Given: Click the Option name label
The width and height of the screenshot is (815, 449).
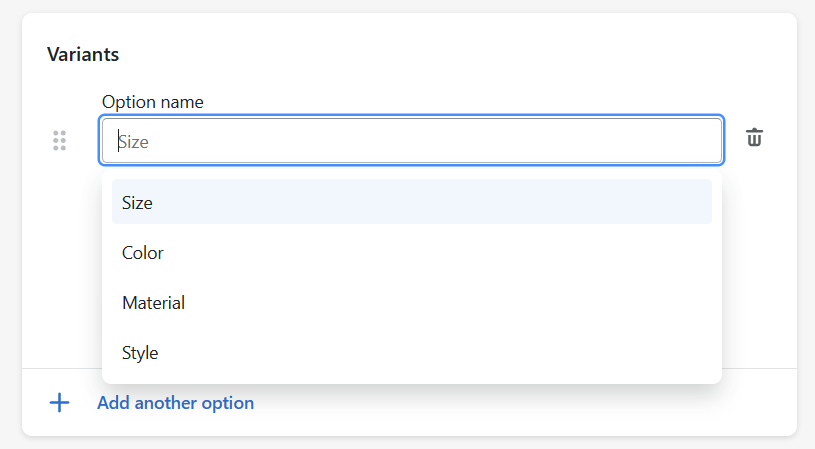Looking at the screenshot, I should 152,102.
